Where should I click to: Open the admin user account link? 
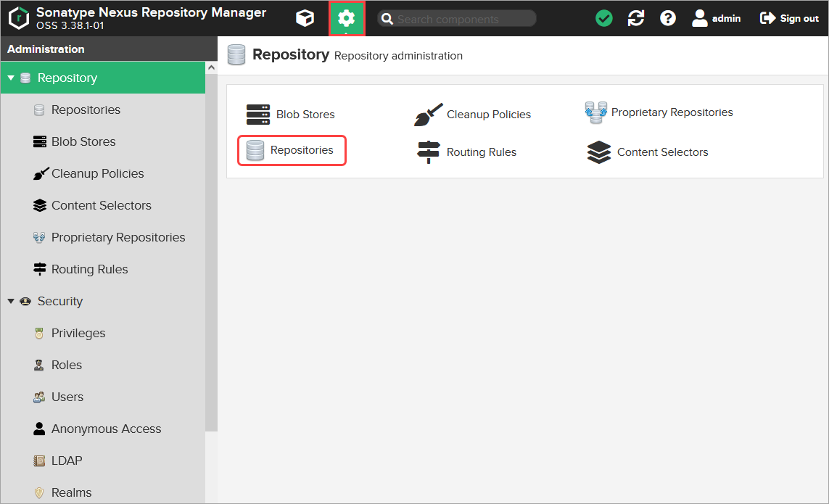(x=717, y=19)
